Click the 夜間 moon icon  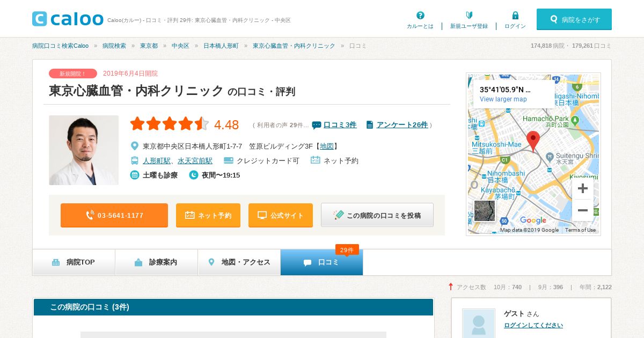(194, 175)
